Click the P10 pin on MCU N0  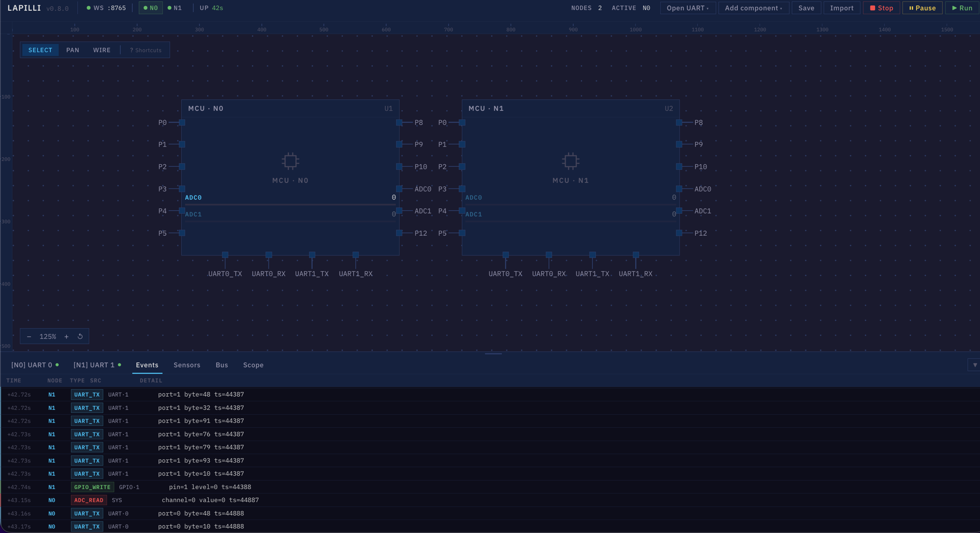click(x=399, y=167)
